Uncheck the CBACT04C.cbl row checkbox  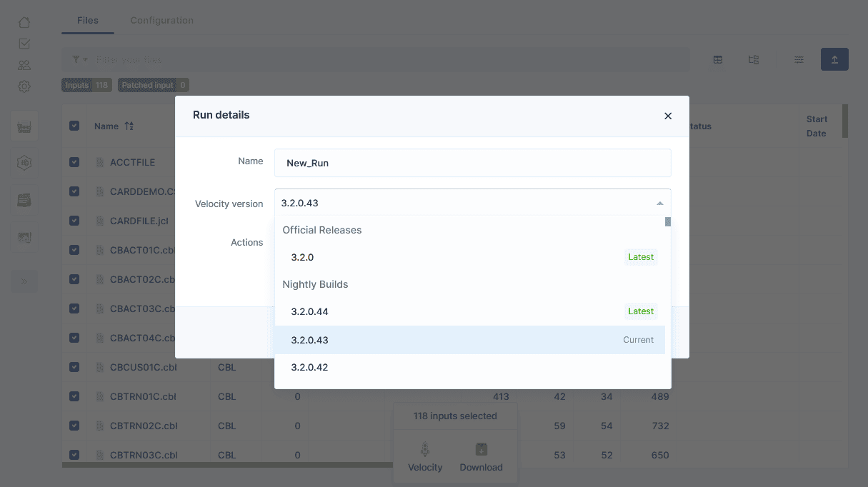click(x=74, y=338)
